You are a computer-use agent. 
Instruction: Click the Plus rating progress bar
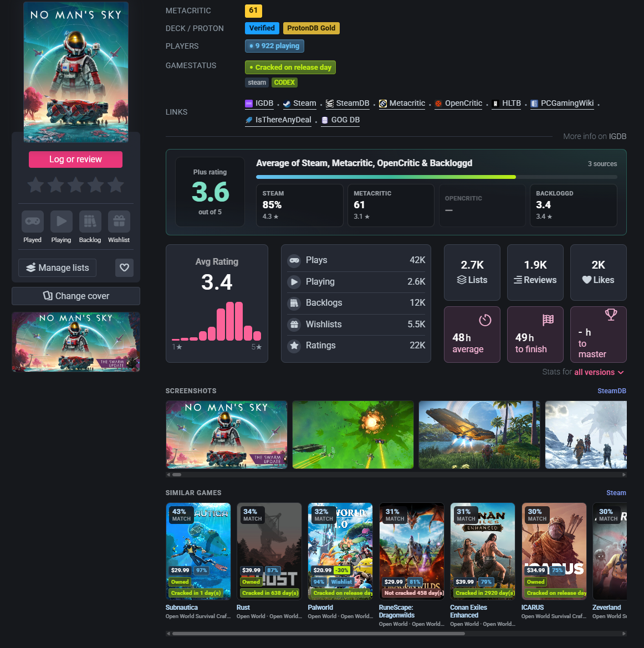436,177
